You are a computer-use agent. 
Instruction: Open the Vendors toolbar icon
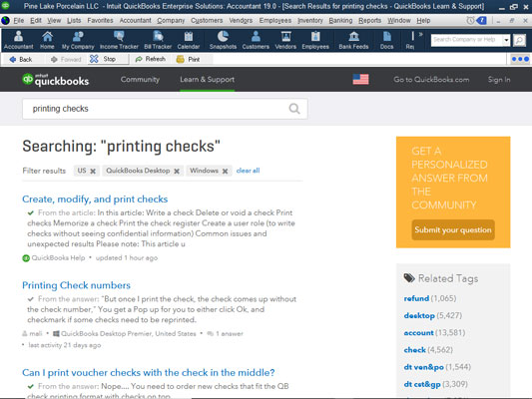[x=285, y=40]
